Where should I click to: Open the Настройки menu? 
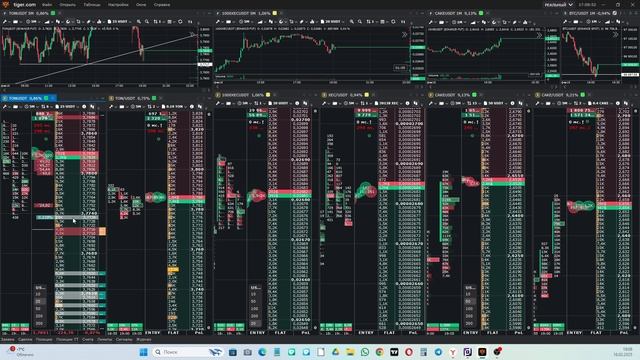(x=118, y=4)
